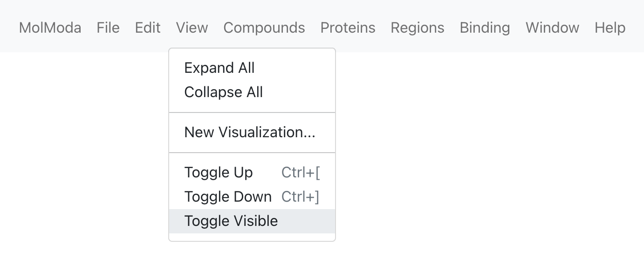The height and width of the screenshot is (253, 644).
Task: Close the open View menu
Action: 192,28
